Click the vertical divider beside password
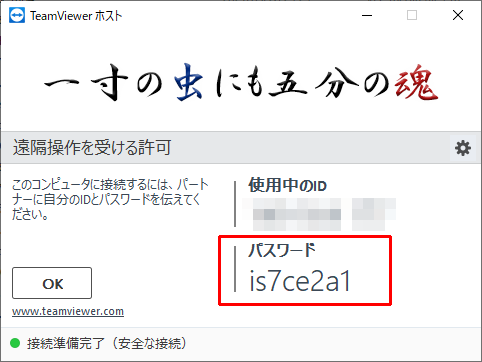Viewport: 482px width, 362px height. (x=235, y=269)
